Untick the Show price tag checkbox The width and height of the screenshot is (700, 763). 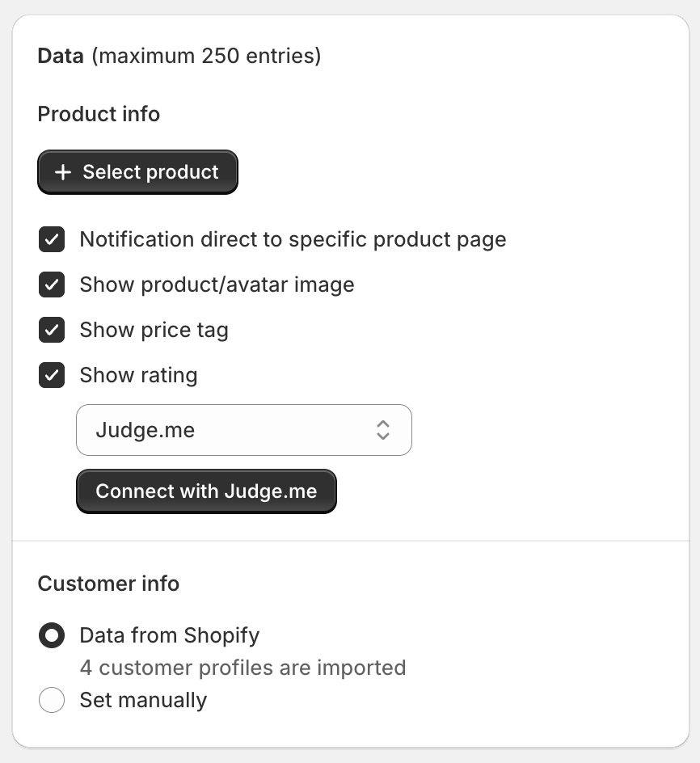pyautogui.click(x=52, y=331)
